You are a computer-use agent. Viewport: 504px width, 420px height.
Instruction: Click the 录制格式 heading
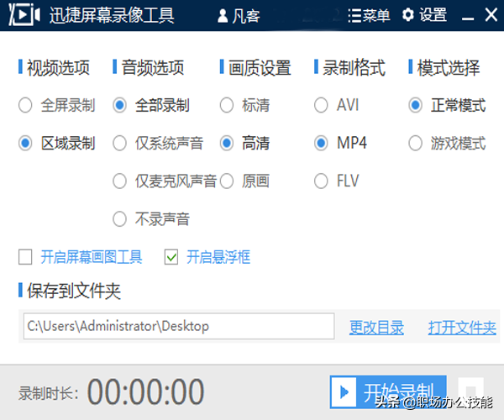pos(354,67)
